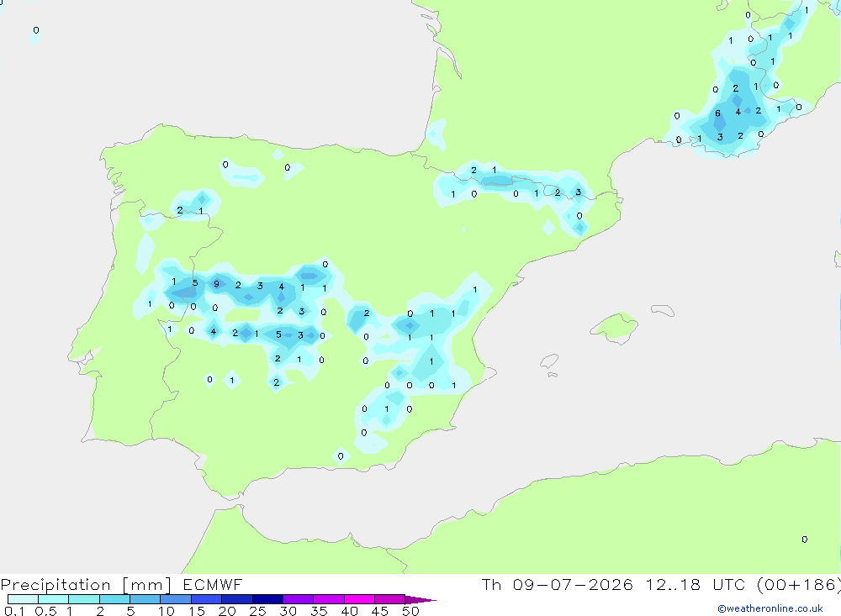Select the 5–10 mm legend color swatch

pyautogui.click(x=145, y=599)
